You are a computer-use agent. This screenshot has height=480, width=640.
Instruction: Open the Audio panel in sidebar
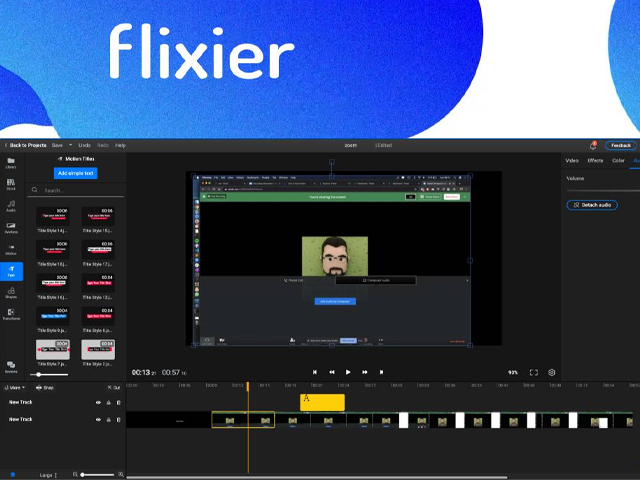click(x=11, y=206)
